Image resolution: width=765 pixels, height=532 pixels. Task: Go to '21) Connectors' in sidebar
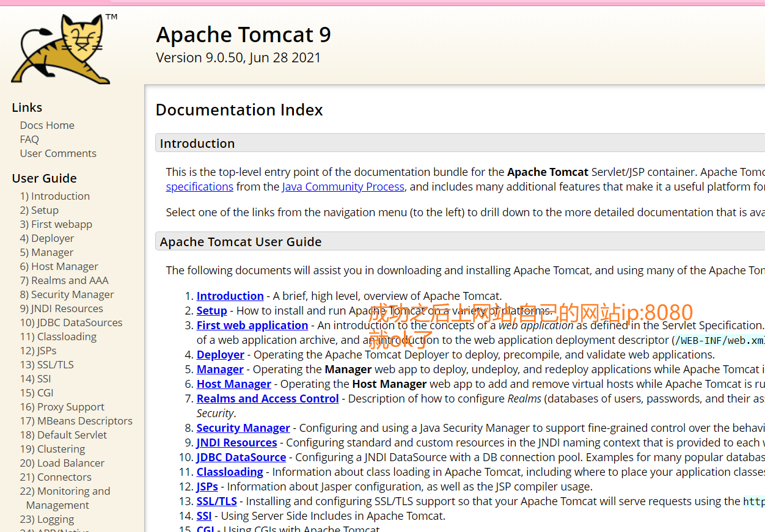click(56, 477)
